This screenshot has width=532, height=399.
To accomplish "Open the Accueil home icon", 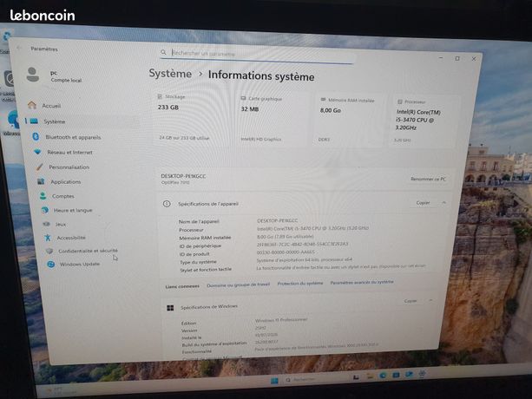I will 32,105.
